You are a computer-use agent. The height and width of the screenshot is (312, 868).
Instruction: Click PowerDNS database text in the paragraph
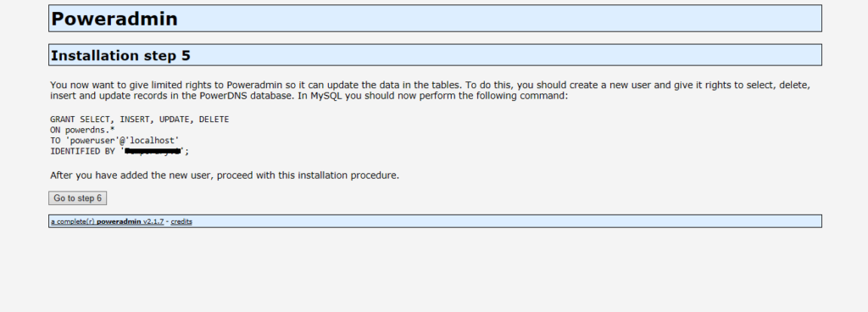(x=242, y=96)
